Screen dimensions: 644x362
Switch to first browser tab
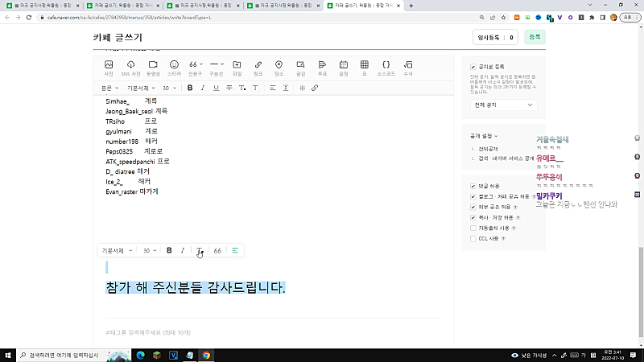tap(43, 6)
